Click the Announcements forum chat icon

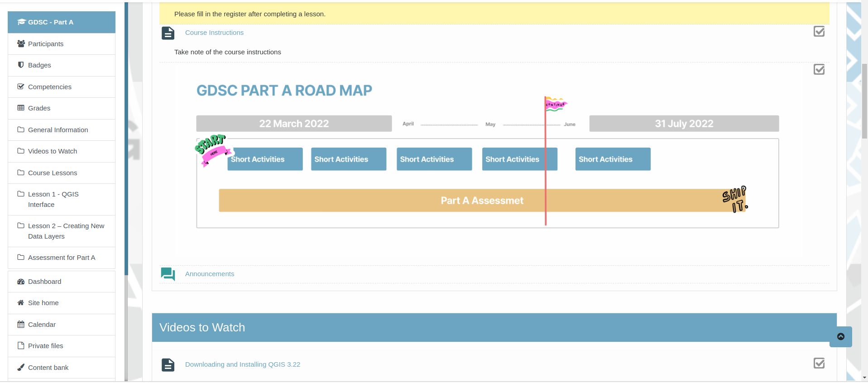click(168, 274)
